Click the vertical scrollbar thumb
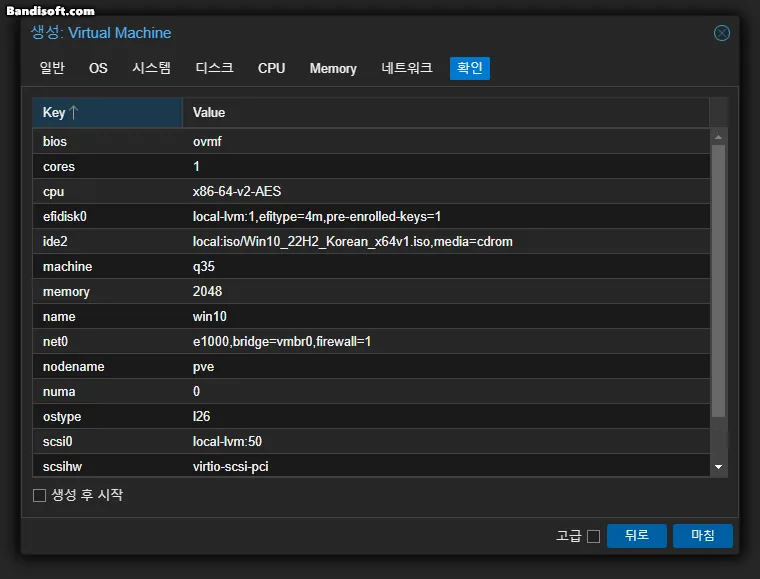Viewport: 760px width, 579px height. [x=718, y=281]
